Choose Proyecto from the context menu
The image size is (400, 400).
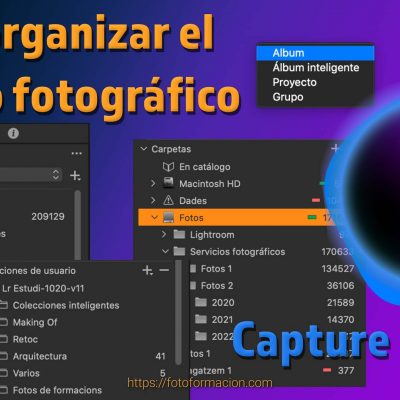pyautogui.click(x=315, y=82)
